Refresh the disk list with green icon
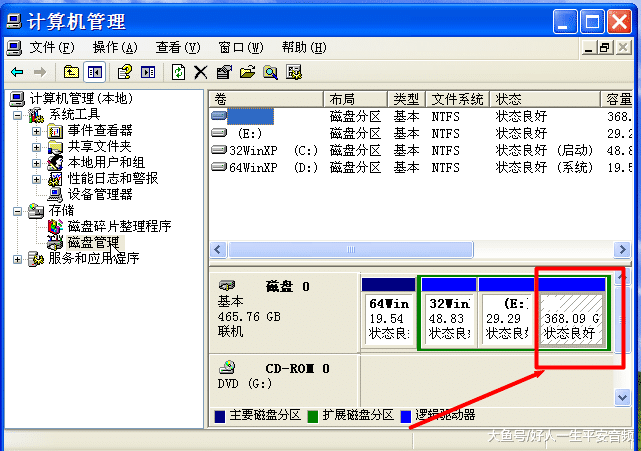The image size is (641, 451). [178, 72]
